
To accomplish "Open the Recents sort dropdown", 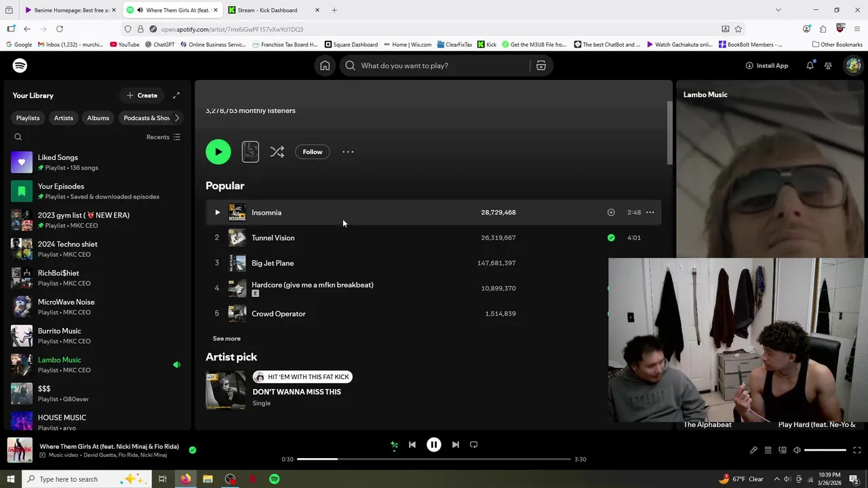I will (163, 137).
